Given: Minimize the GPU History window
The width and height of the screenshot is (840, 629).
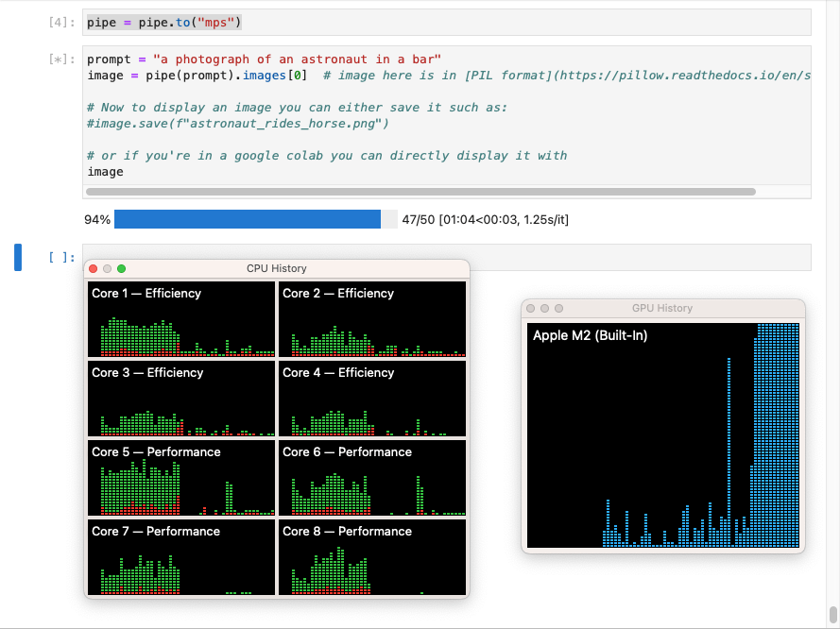Looking at the screenshot, I should tap(545, 309).
